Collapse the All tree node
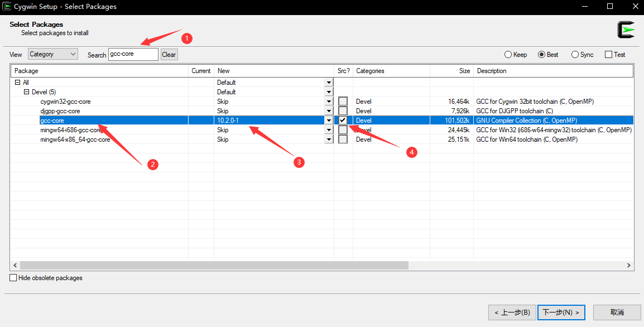The height and width of the screenshot is (327, 644). pos(17,83)
